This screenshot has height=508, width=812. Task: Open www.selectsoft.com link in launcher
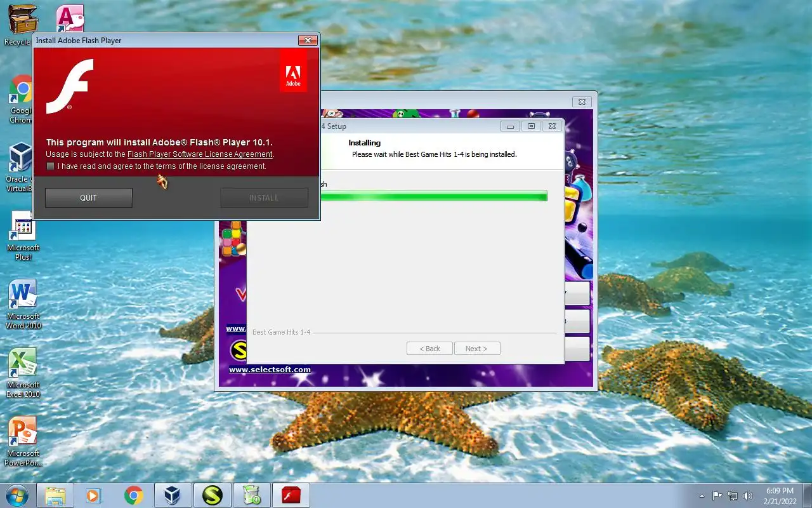coord(270,370)
